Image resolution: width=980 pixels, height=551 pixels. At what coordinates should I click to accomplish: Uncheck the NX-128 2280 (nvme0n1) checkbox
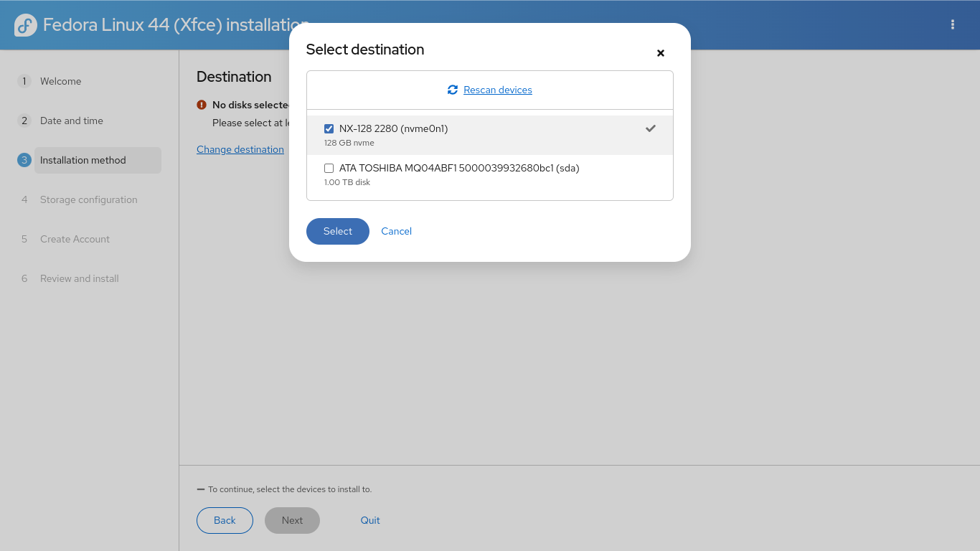(329, 129)
